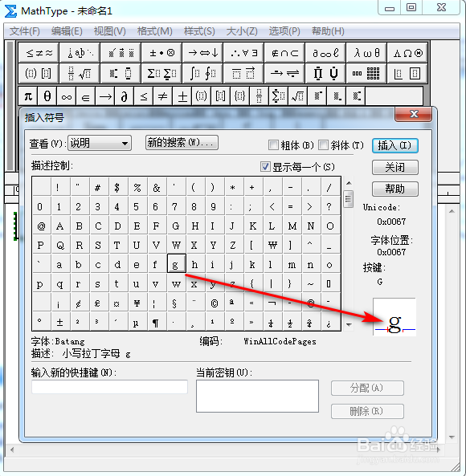Open the labeled arrow templates palette
Screen dimensions: 466x476
click(284, 73)
